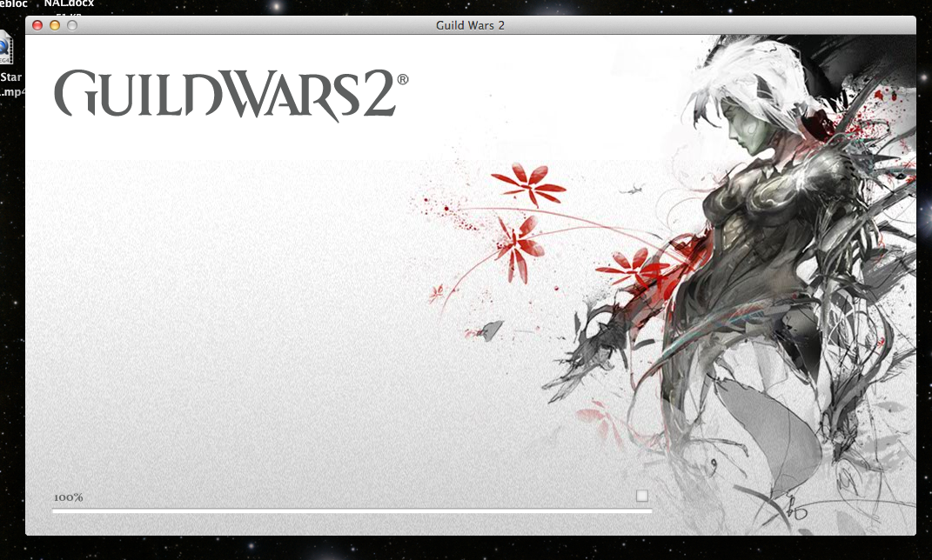Click the download progress bar
932x560 pixels.
pyautogui.click(x=352, y=510)
